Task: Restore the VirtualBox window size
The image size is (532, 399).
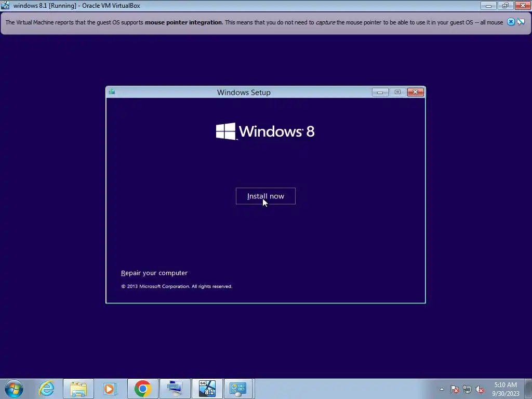Action: click(x=506, y=5)
